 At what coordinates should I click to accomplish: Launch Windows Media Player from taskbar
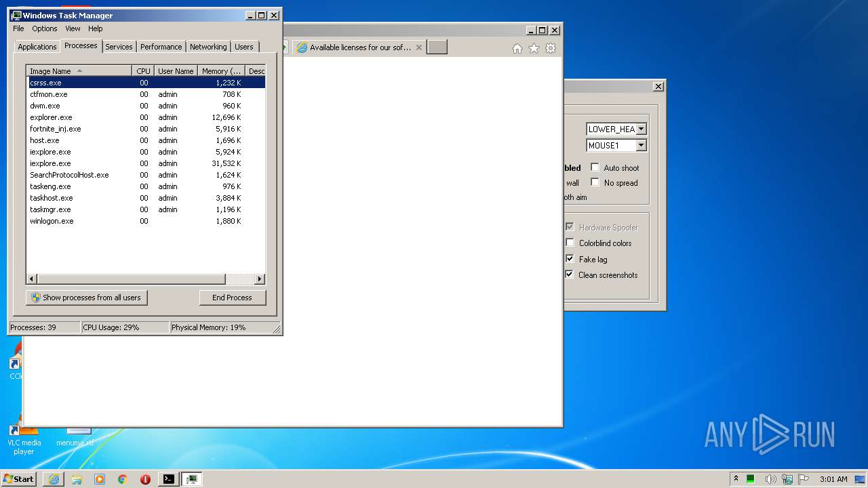pos(100,479)
